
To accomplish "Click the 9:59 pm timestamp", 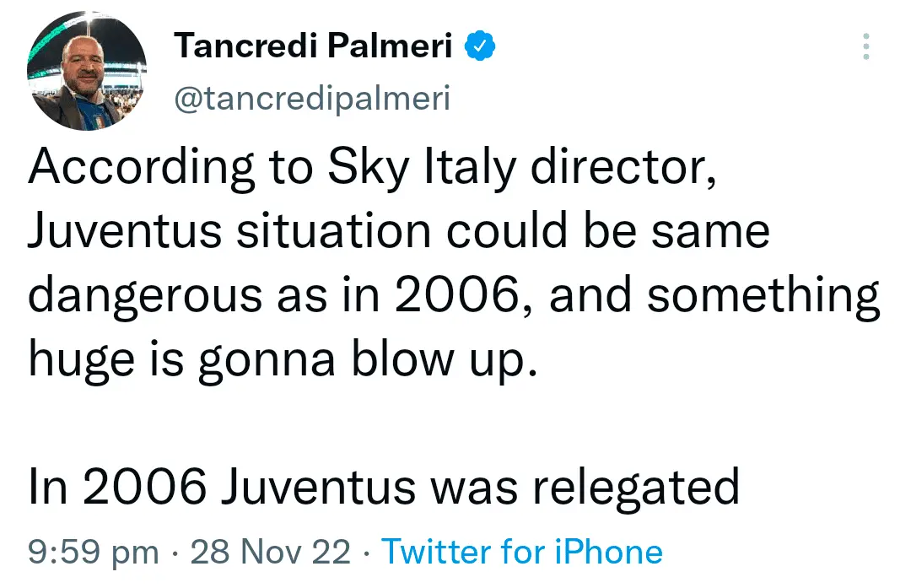I will click(93, 552).
